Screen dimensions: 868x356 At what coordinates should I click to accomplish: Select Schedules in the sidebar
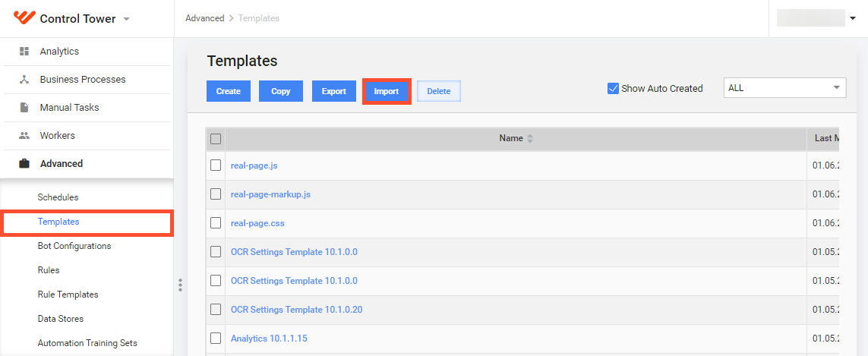point(58,197)
